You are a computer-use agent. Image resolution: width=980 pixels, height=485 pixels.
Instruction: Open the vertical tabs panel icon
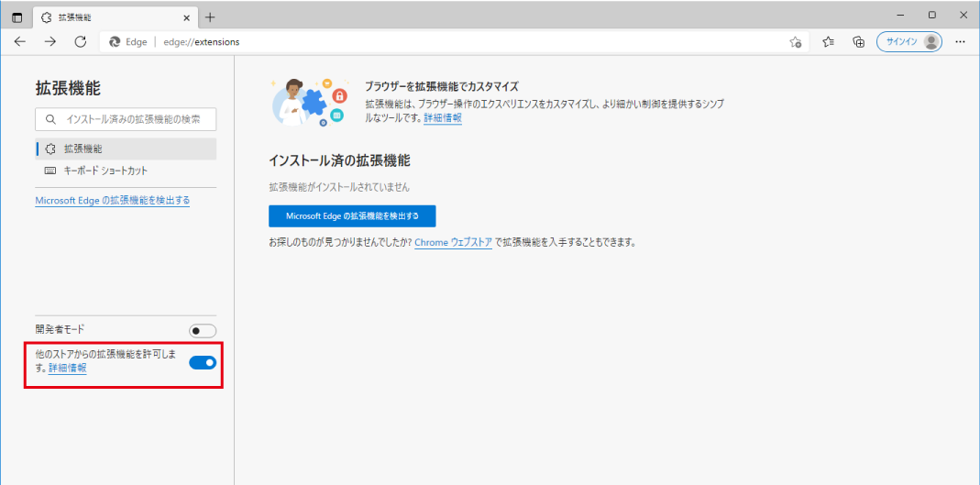coord(17,17)
